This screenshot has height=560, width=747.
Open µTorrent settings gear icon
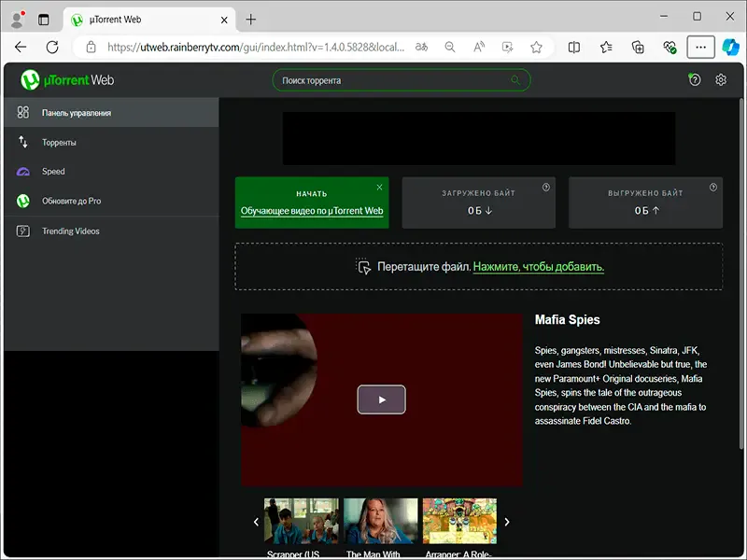point(721,79)
